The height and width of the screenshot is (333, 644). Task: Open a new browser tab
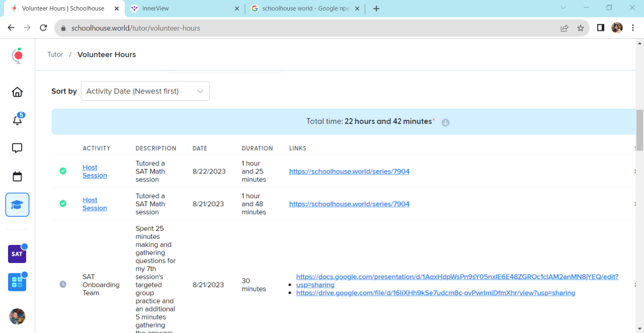(376, 9)
